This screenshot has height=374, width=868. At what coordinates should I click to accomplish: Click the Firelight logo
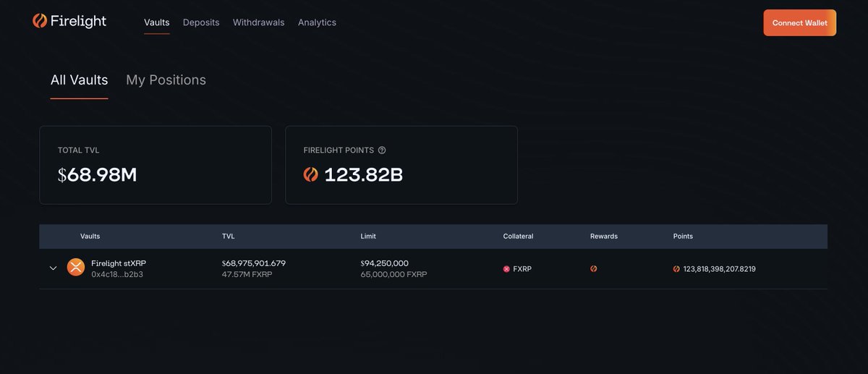click(x=69, y=21)
